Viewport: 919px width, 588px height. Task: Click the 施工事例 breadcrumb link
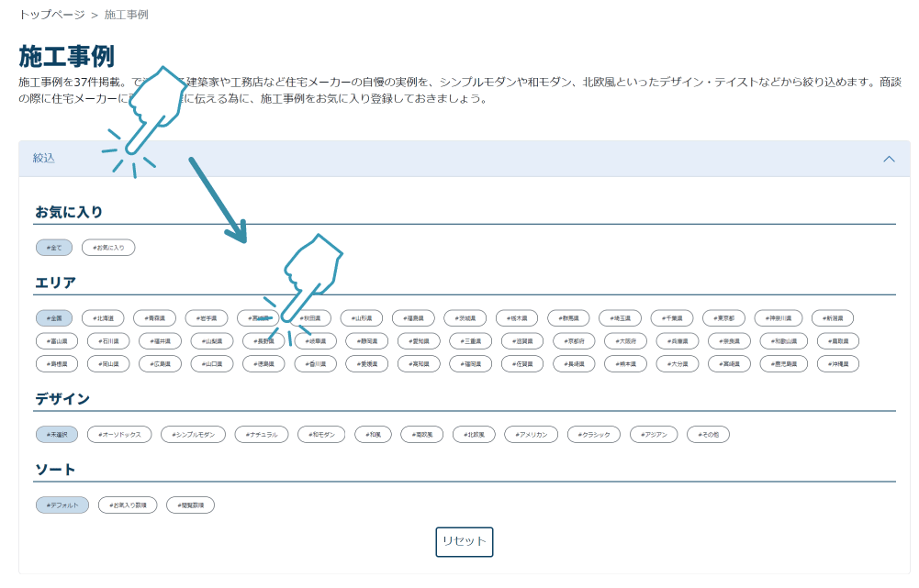[129, 15]
